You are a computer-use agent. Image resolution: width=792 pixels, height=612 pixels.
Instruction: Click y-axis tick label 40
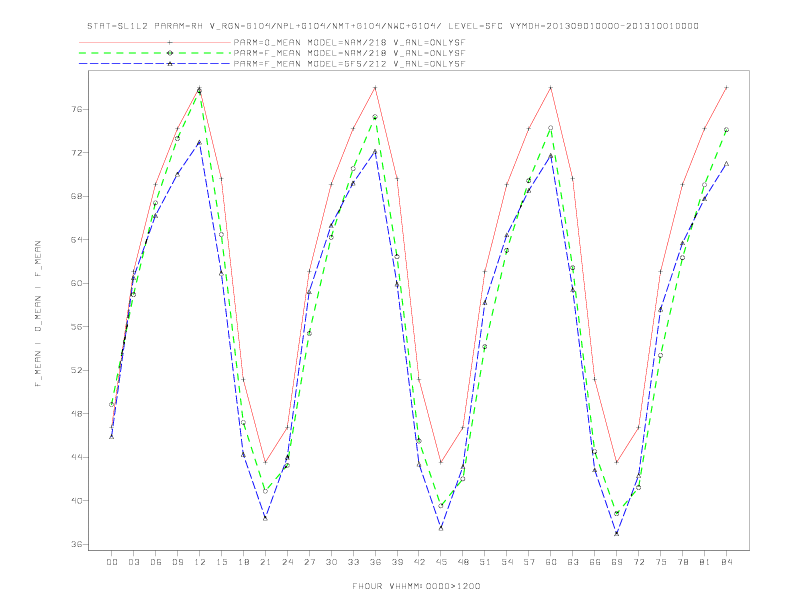click(x=76, y=501)
